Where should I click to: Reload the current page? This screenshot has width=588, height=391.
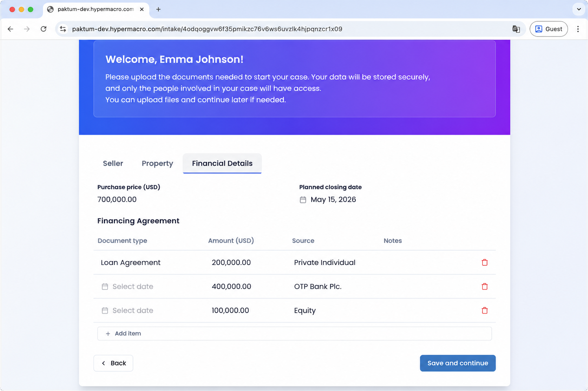click(44, 29)
